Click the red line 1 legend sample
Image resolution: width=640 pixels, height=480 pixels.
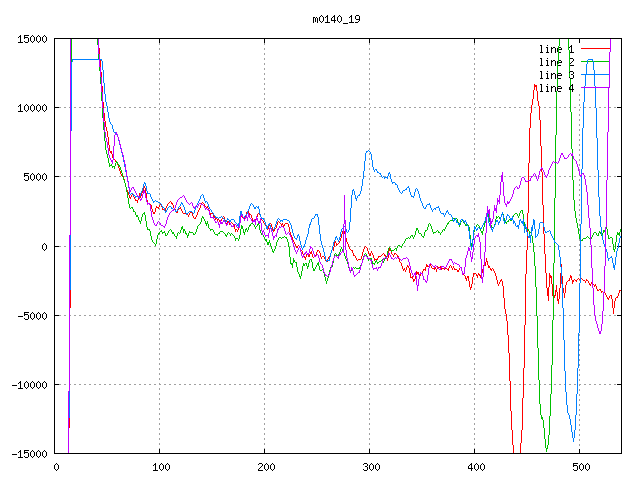point(595,49)
